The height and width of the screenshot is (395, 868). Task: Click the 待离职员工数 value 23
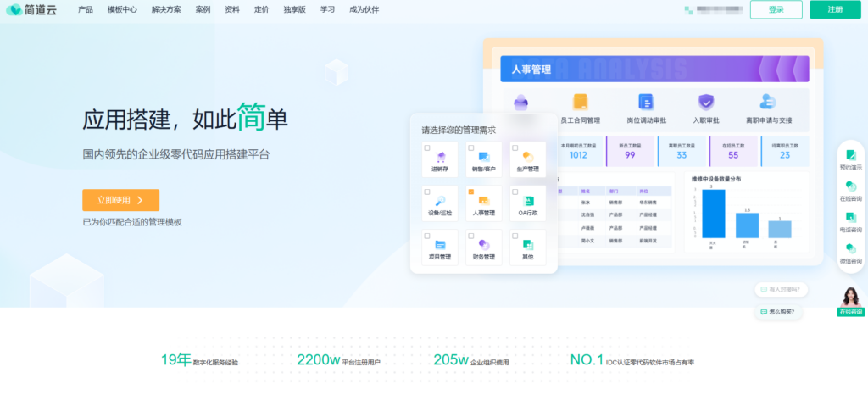(x=785, y=155)
